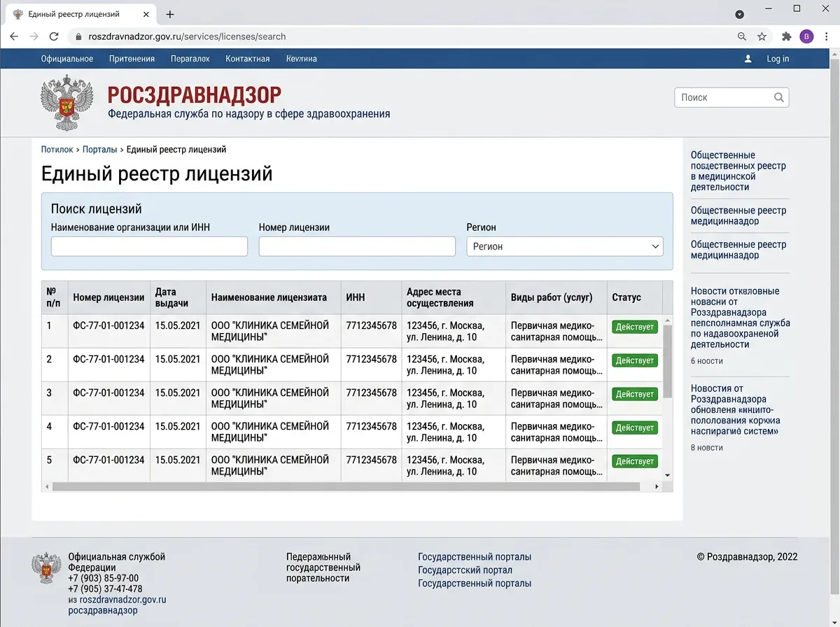Click the table scrollbar down arrow
Screen dimensions: 840x627
point(667,475)
